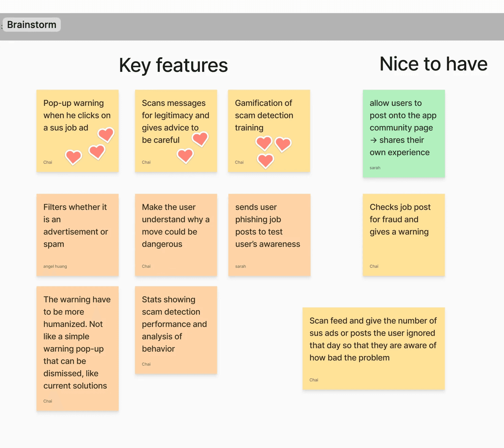Image resolution: width=504 pixels, height=448 pixels.
Task: Click the top-left heart on the Gamification note
Action: point(264,143)
